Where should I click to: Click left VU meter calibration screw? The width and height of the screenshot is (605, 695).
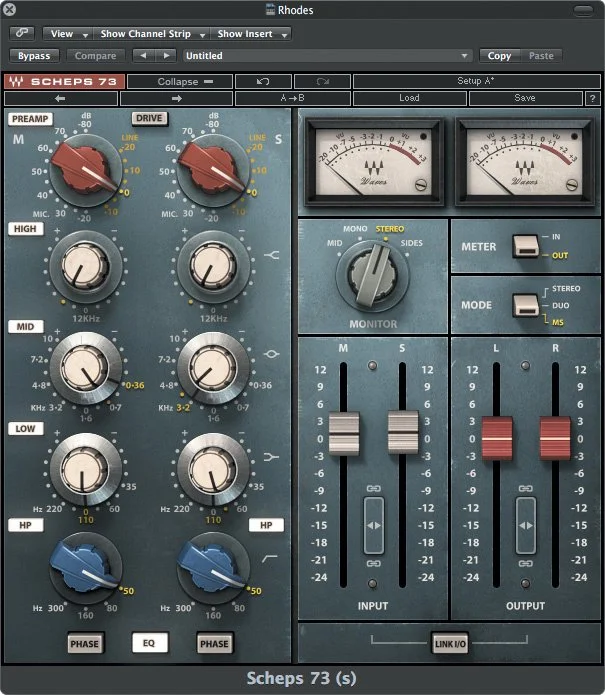coord(421,185)
